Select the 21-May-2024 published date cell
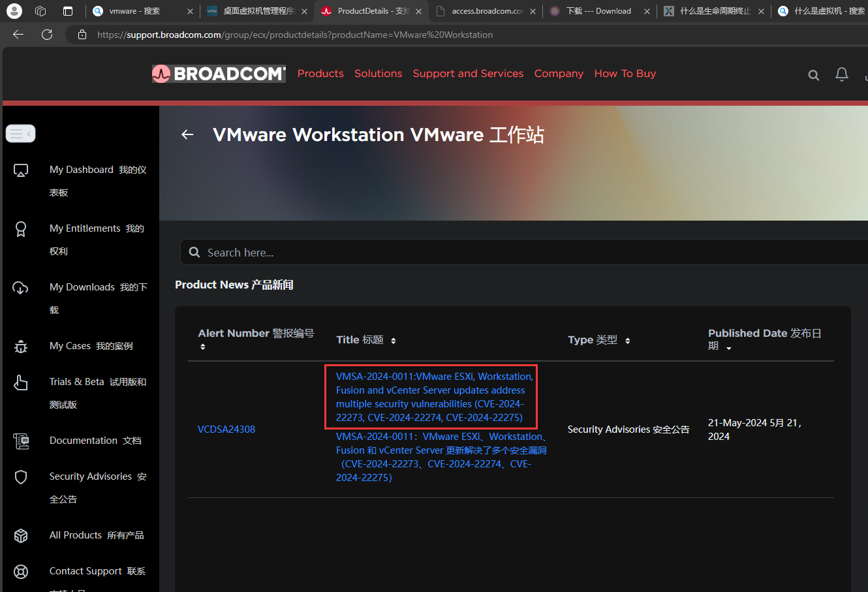Viewport: 868px width, 592px height. [755, 429]
